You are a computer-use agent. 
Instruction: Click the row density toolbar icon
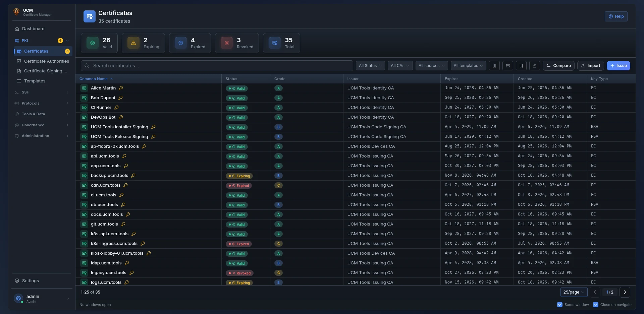click(507, 66)
